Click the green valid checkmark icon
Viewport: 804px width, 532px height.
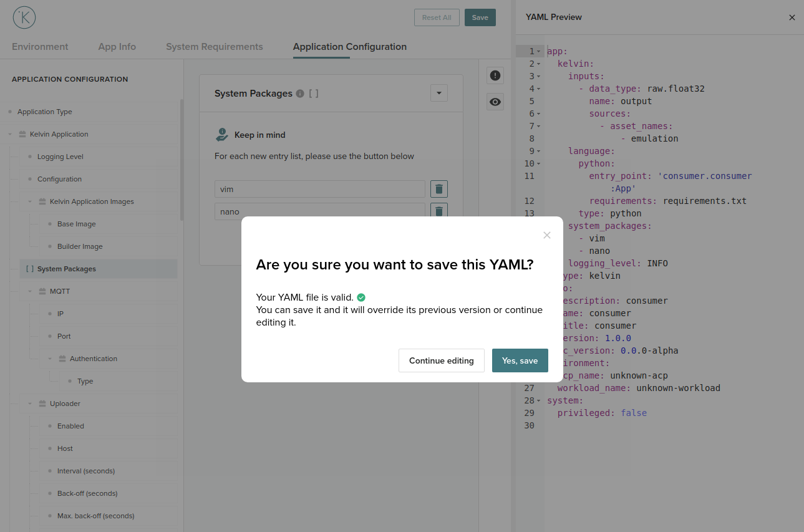click(361, 297)
